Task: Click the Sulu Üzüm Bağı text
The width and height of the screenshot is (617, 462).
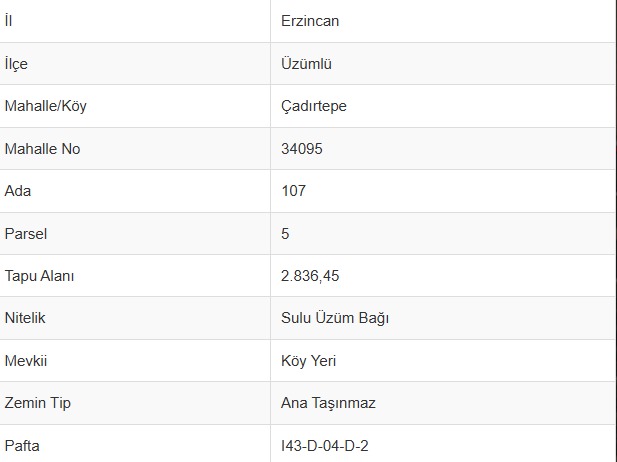Action: pyautogui.click(x=335, y=318)
